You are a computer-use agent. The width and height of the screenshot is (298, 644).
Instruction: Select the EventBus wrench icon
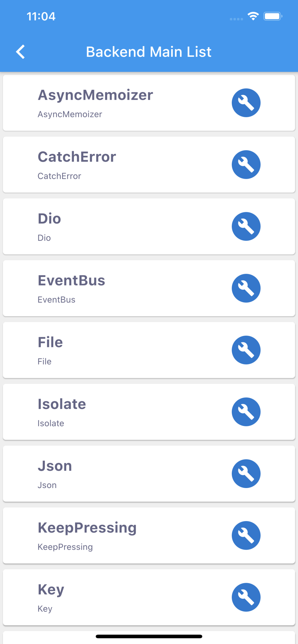246,288
